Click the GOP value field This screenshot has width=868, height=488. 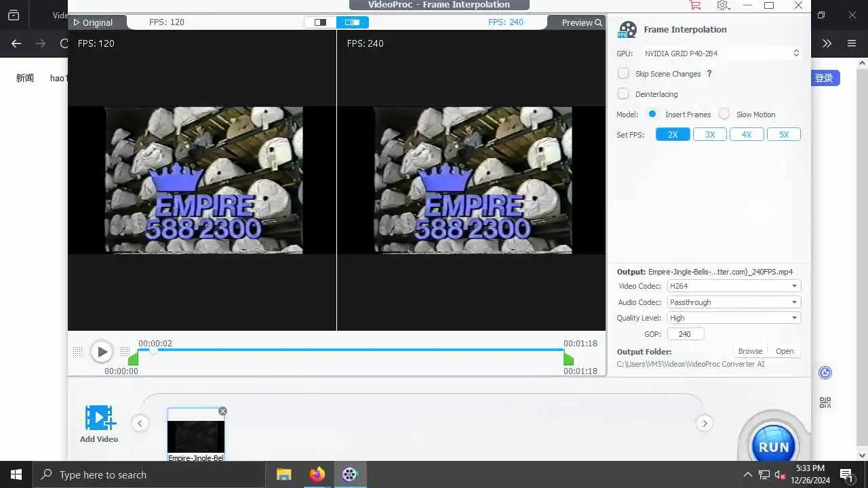click(686, 334)
